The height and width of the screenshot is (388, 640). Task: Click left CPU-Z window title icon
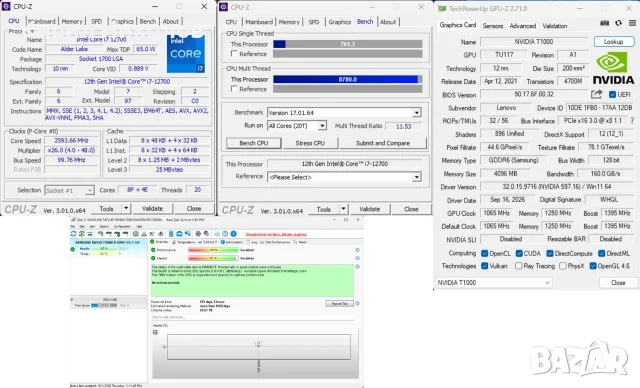pos(6,7)
